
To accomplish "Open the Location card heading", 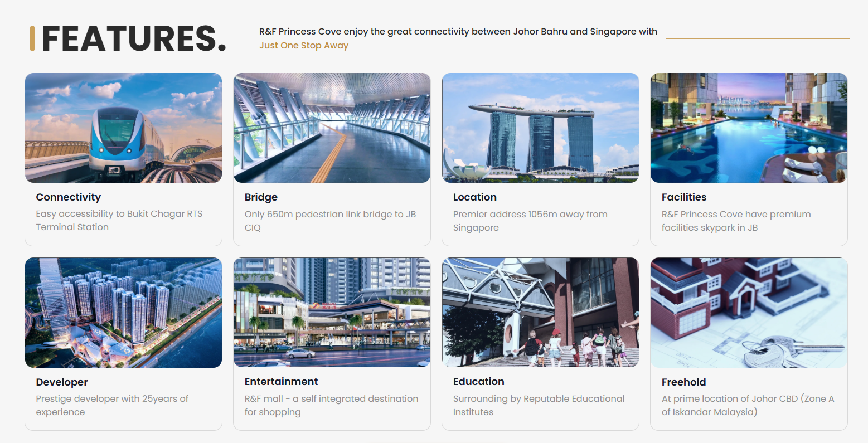I will click(475, 197).
